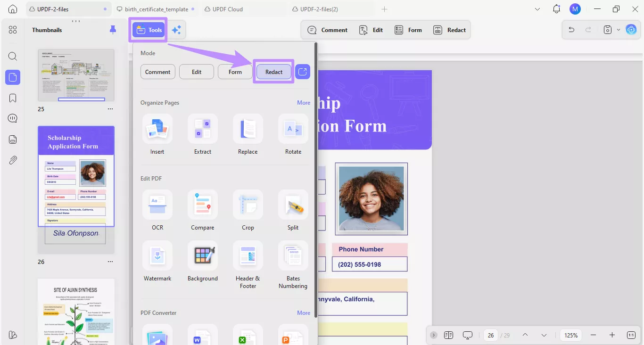Image resolution: width=644 pixels, height=345 pixels.
Task: Go to the next page arrow
Action: [x=544, y=335]
